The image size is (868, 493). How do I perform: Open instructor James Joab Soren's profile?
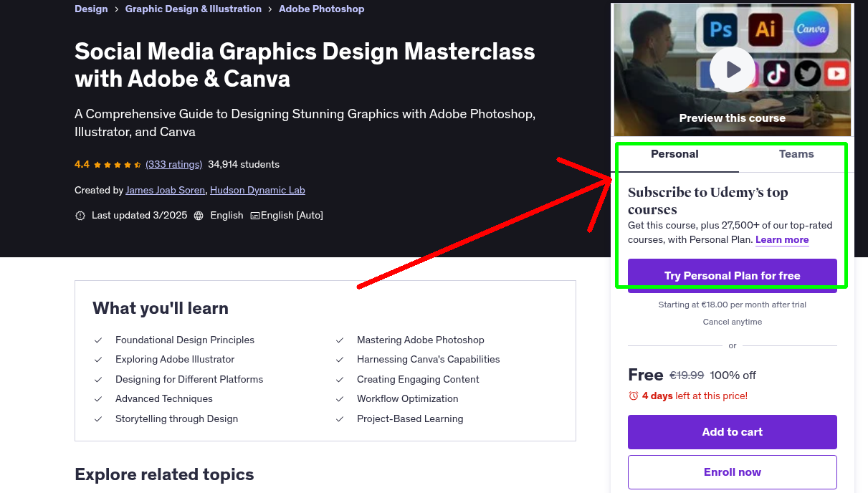[x=166, y=190]
